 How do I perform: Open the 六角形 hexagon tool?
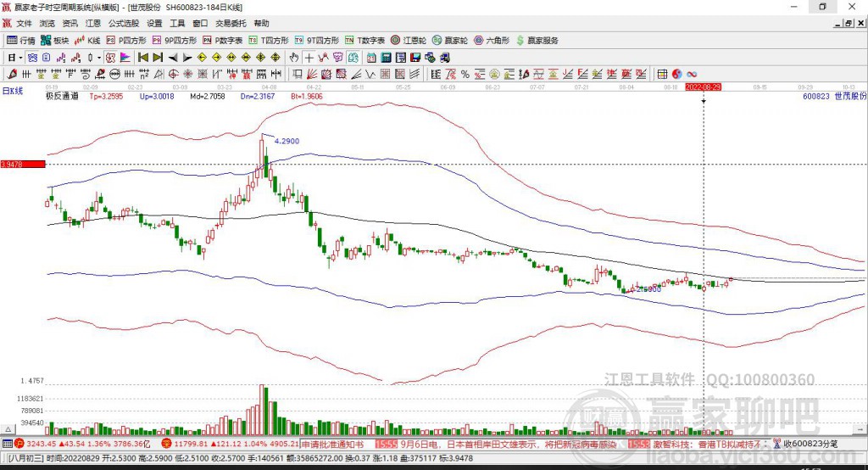tap(492, 41)
